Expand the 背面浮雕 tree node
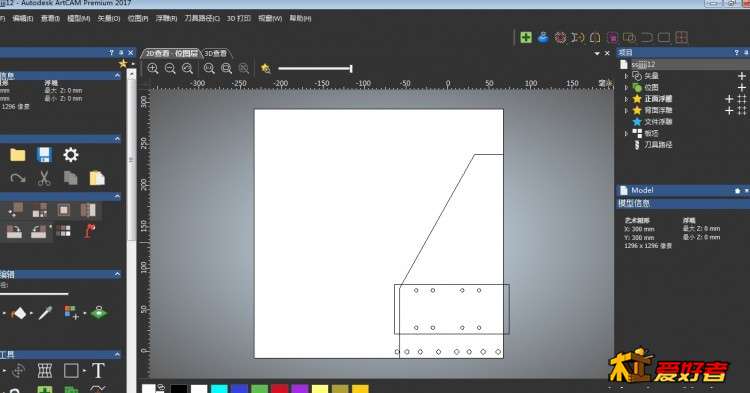The height and width of the screenshot is (393, 750). point(626,110)
